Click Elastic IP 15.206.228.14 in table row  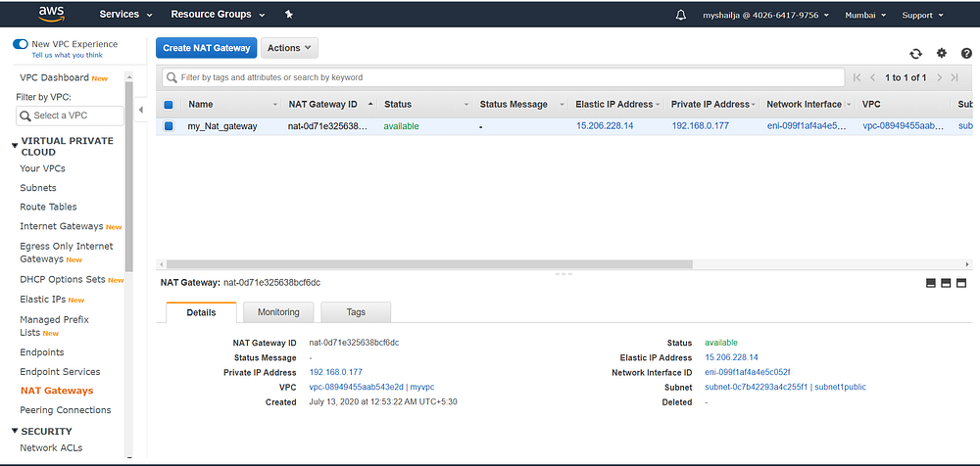[605, 126]
